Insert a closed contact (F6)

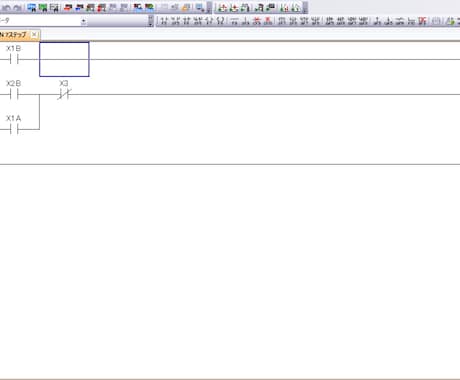[186, 21]
